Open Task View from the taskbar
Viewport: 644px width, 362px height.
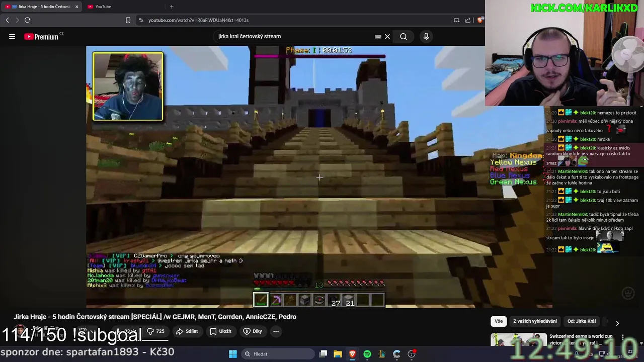pyautogui.click(x=324, y=354)
